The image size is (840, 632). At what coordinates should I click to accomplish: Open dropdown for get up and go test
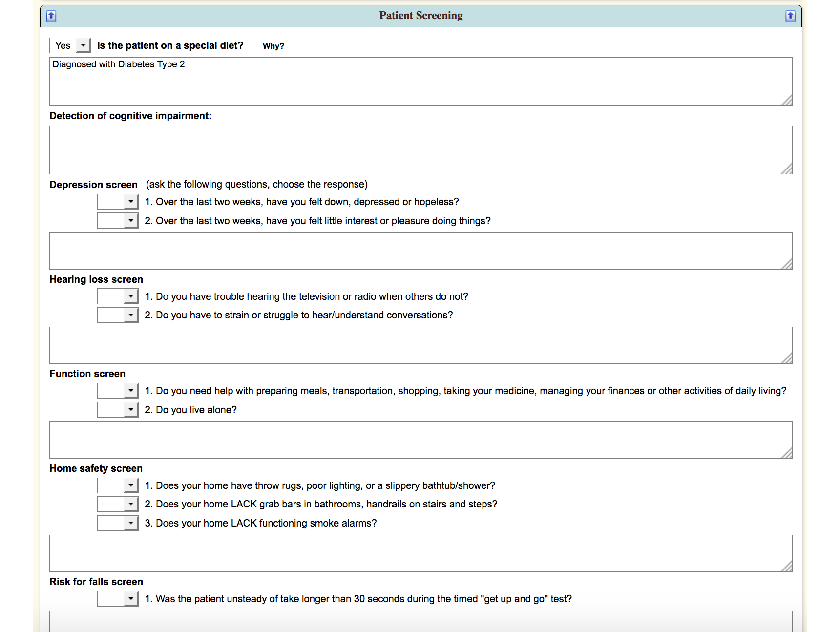[118, 599]
